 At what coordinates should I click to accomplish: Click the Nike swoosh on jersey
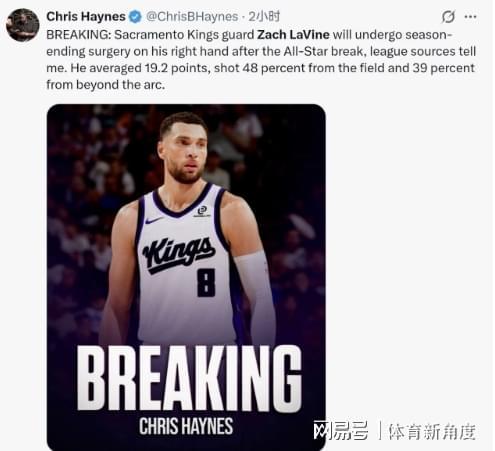pyautogui.click(x=154, y=220)
